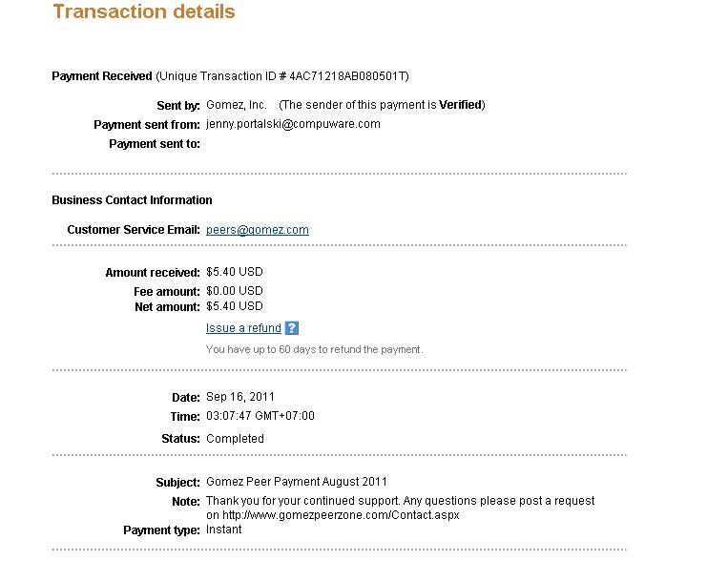The width and height of the screenshot is (728, 561).
Task: Click the subject Gomez Peer Payment August 2011
Action: (x=297, y=482)
